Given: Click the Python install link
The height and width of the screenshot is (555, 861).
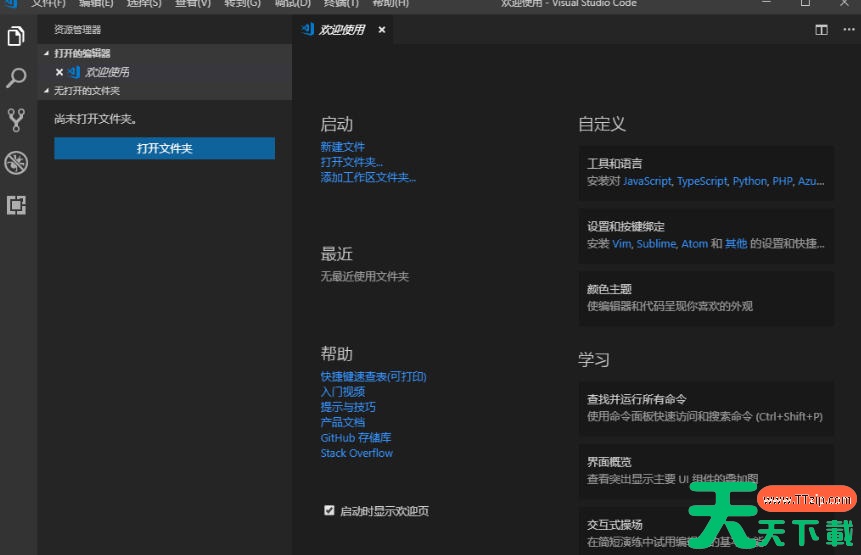Looking at the screenshot, I should [750, 182].
